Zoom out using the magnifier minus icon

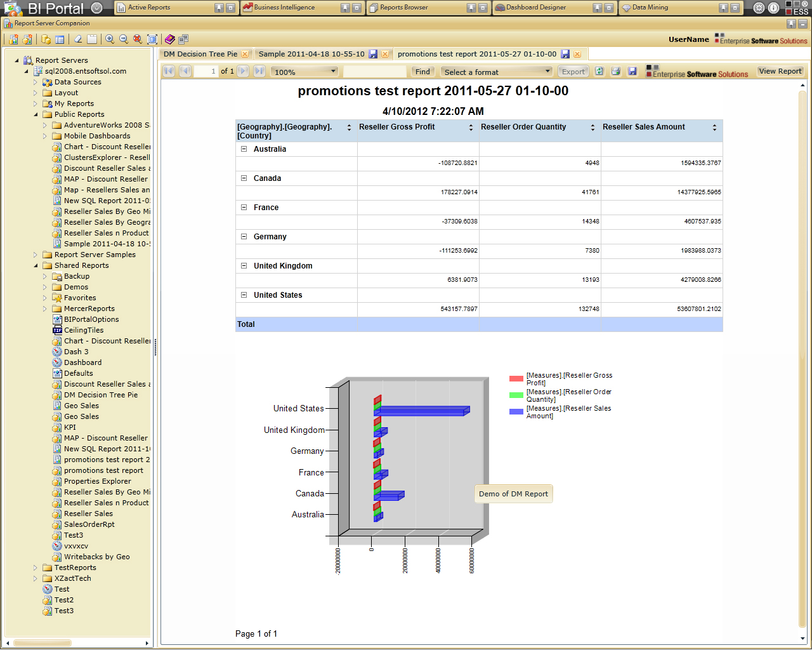(124, 39)
